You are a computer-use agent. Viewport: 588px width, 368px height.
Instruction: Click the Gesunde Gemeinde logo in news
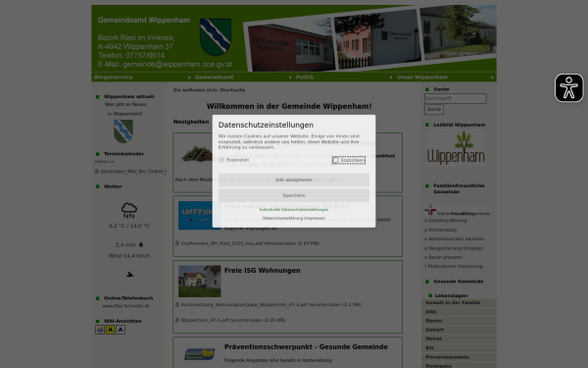click(x=200, y=353)
